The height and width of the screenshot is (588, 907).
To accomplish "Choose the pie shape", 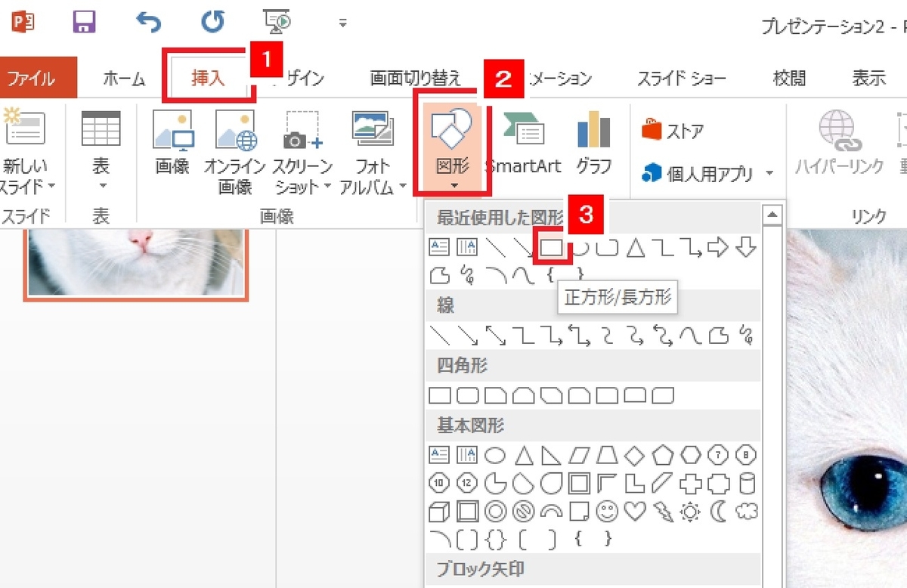I will 495,484.
